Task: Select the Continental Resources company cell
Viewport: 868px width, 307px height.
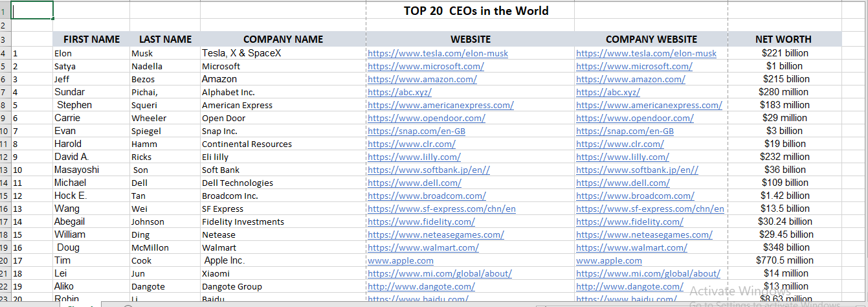Action: (x=283, y=144)
